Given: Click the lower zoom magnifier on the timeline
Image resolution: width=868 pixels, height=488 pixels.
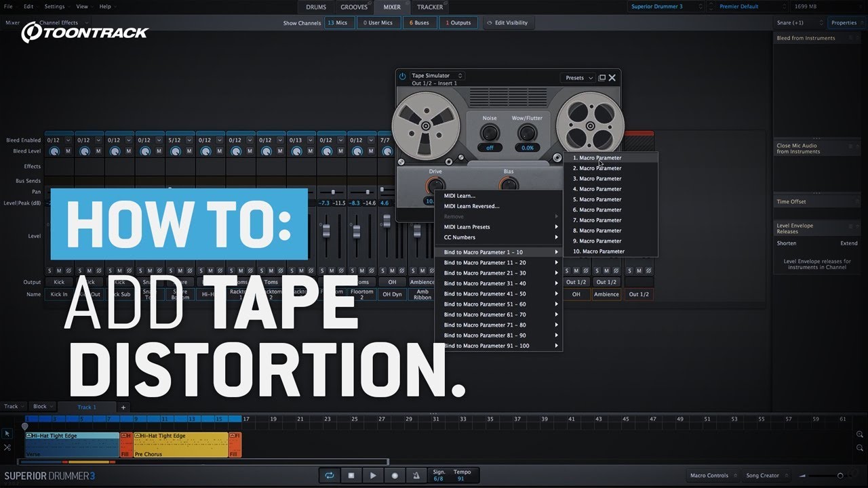Looking at the screenshot, I should [860, 448].
